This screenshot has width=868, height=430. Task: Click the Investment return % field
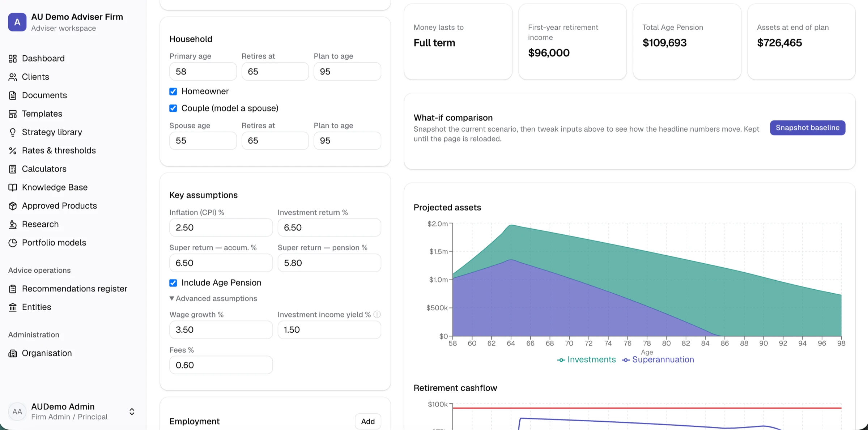(x=329, y=227)
